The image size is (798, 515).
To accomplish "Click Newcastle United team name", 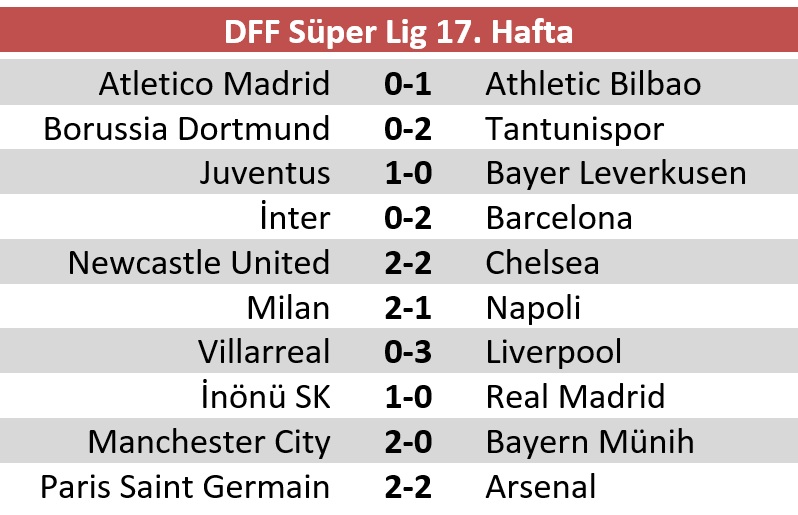I will tap(199, 263).
